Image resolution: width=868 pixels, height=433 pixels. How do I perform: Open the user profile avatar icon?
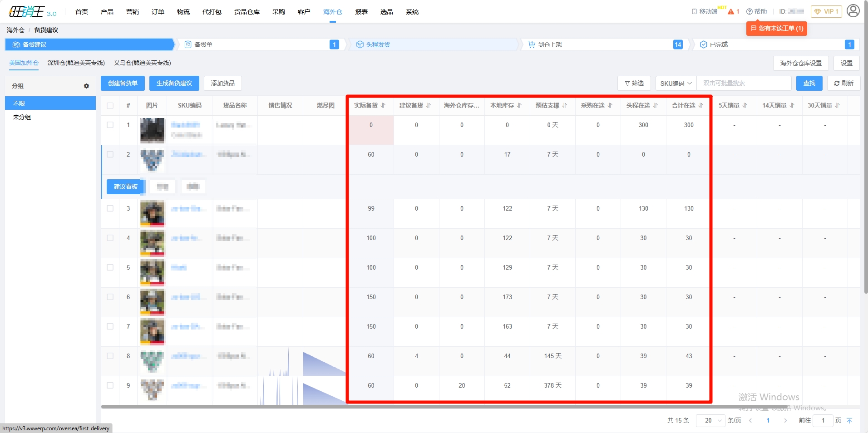[853, 11]
